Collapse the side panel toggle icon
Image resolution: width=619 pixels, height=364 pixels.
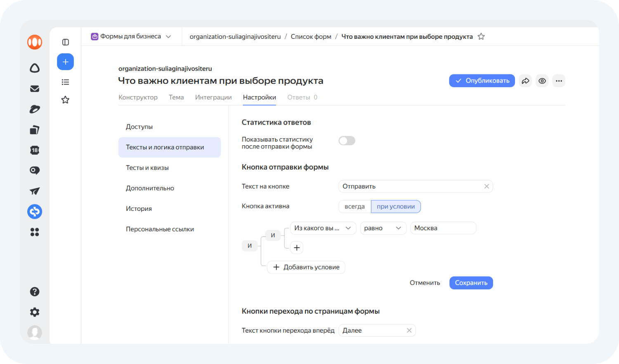[x=66, y=42]
